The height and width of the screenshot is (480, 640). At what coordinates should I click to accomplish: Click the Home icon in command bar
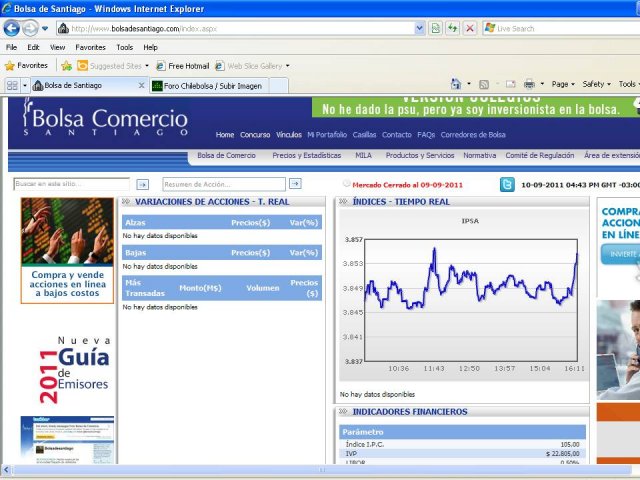(456, 84)
